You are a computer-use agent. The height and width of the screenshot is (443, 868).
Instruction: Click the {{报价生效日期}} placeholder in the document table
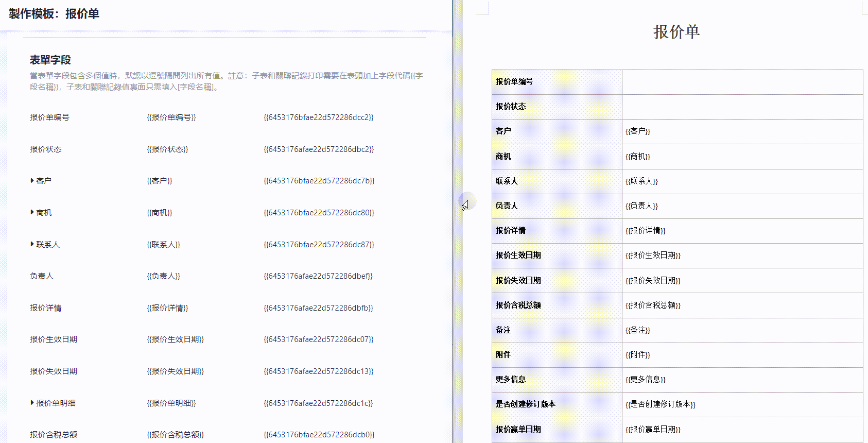(653, 255)
